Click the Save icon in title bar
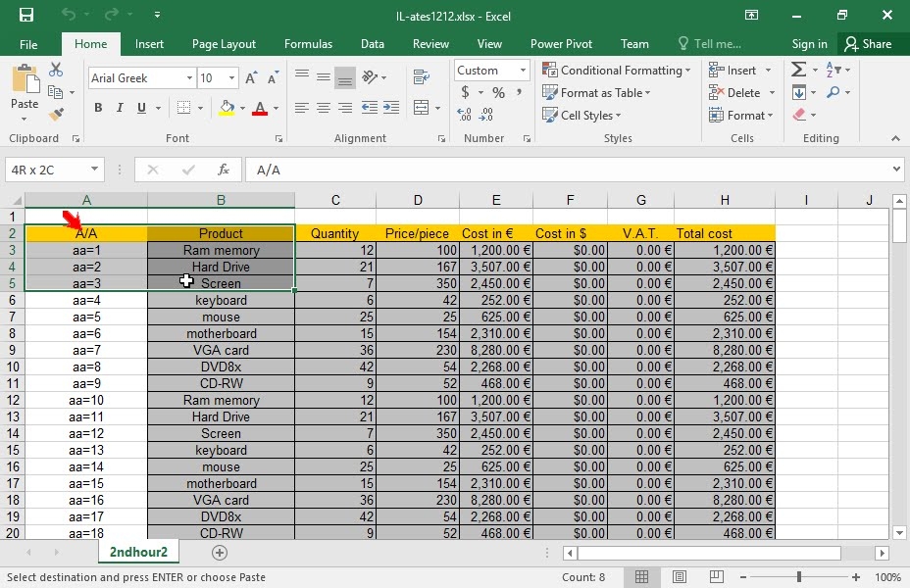 tap(26, 15)
